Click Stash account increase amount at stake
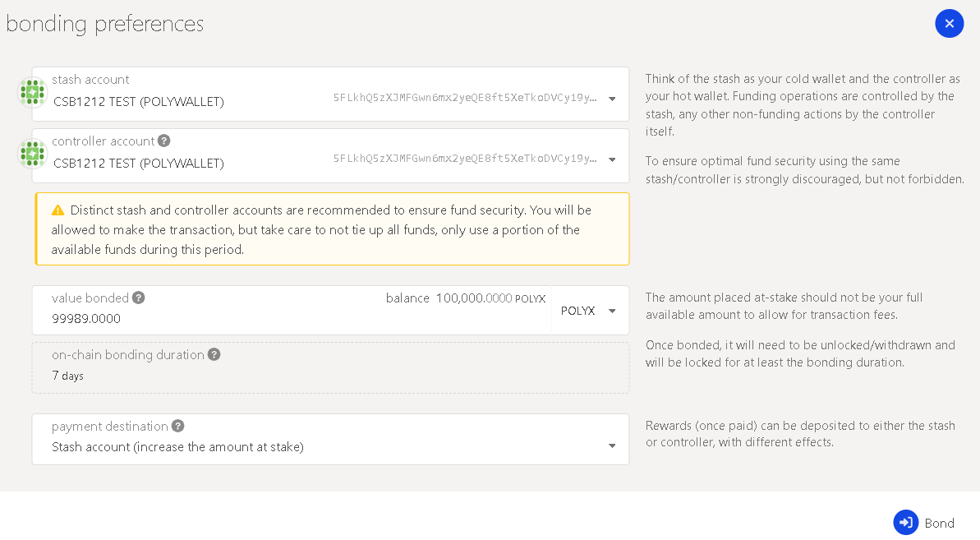The image size is (980, 540). pyautogui.click(x=177, y=447)
